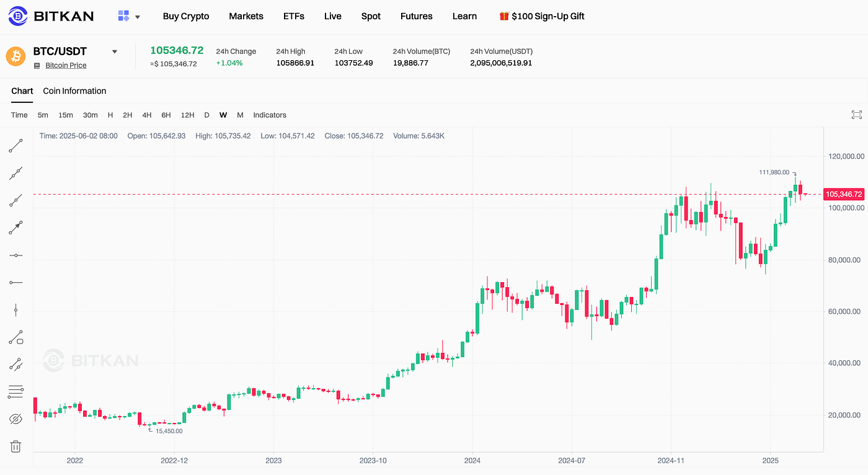Image resolution: width=868 pixels, height=475 pixels.
Task: Select the parallel lines drawing tool
Action: 15,365
